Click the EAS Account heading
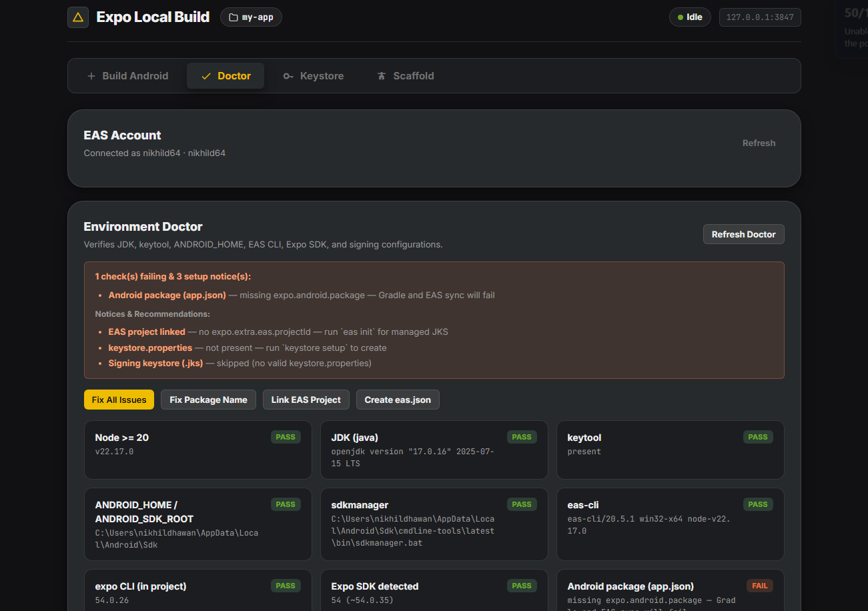 tap(122, 135)
